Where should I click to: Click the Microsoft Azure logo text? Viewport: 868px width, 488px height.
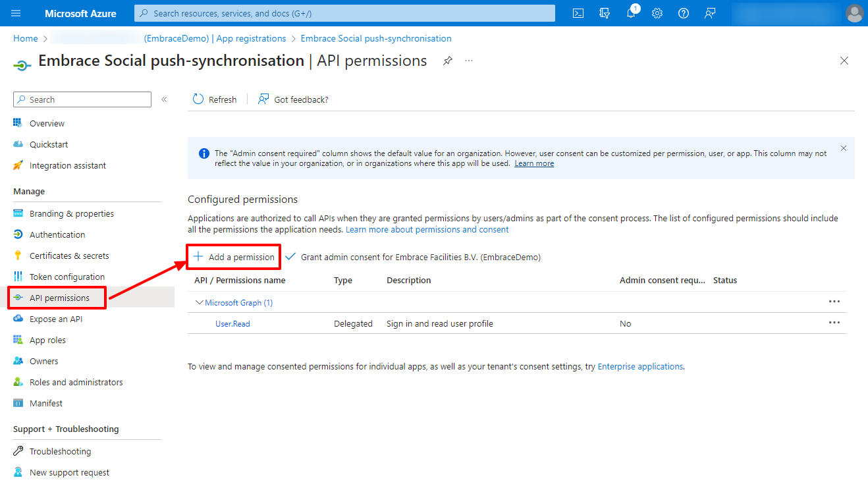click(80, 13)
